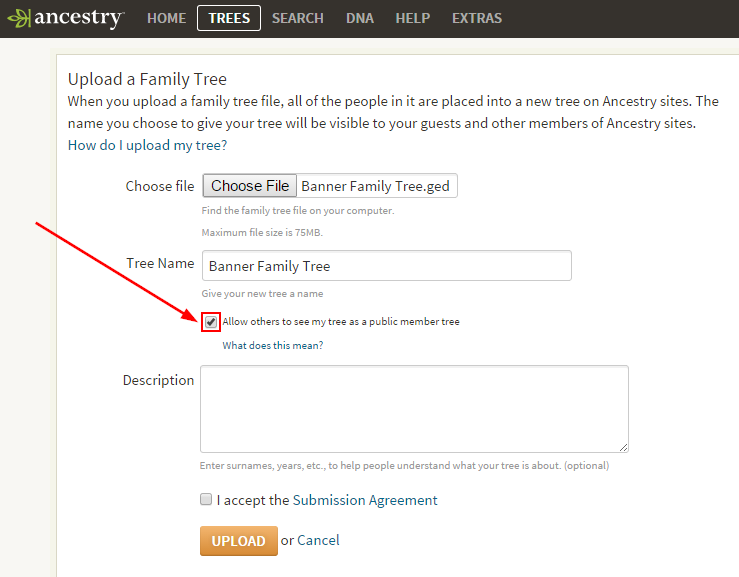The image size is (739, 577).
Task: Open 'How do I upload my tree?' link
Action: click(147, 145)
